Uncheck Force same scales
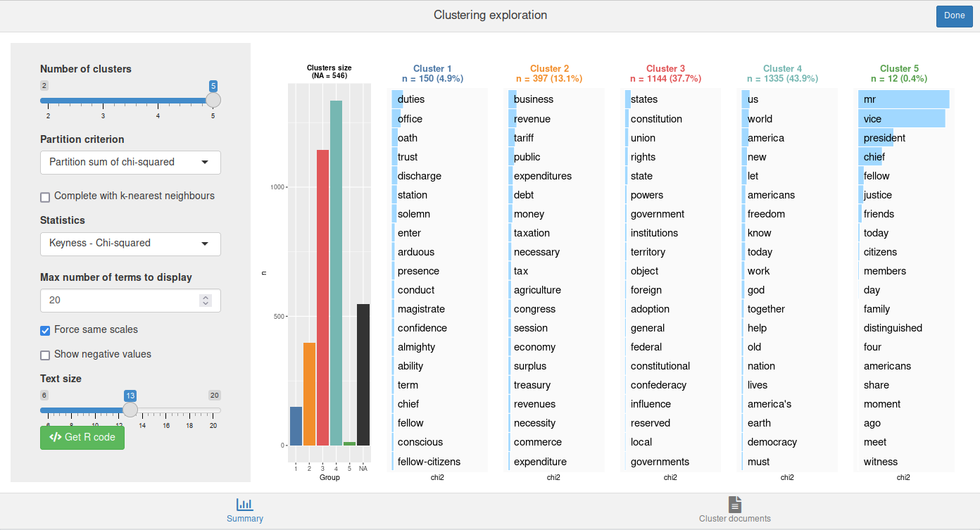980x530 pixels. (44, 330)
